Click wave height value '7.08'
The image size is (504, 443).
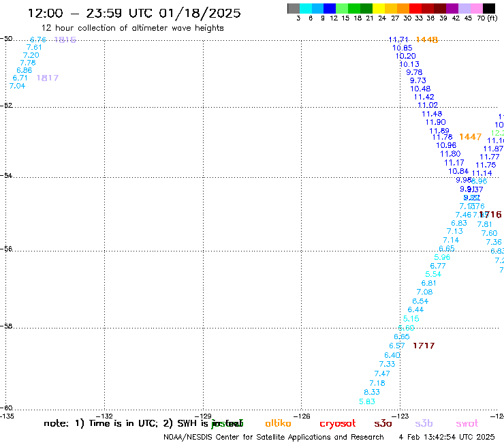coord(424,292)
